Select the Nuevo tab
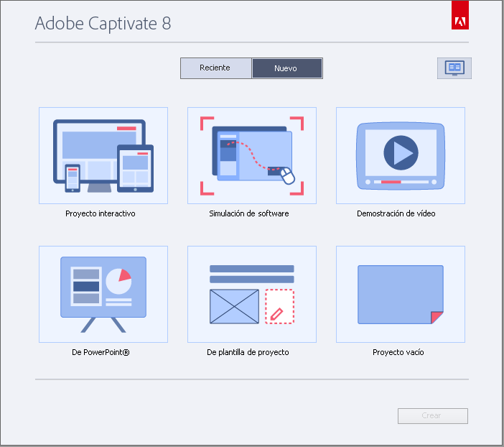Image resolution: width=504 pixels, height=447 pixels. 287,68
